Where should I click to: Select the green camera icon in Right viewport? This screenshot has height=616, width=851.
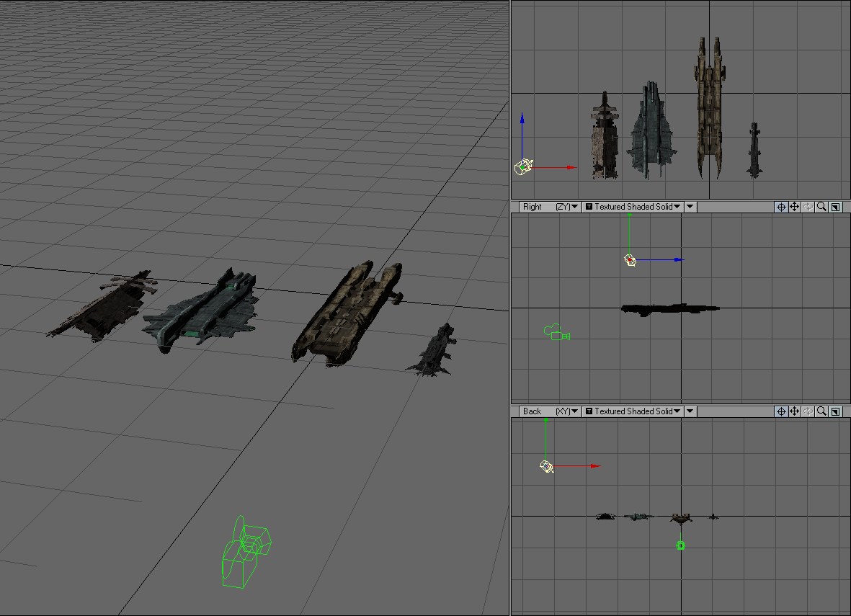(x=557, y=332)
